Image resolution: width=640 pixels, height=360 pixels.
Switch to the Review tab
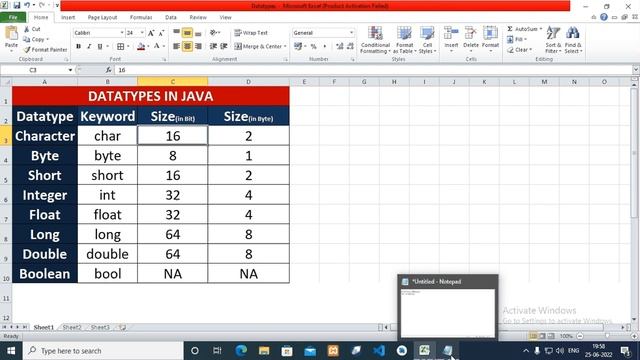coord(198,18)
